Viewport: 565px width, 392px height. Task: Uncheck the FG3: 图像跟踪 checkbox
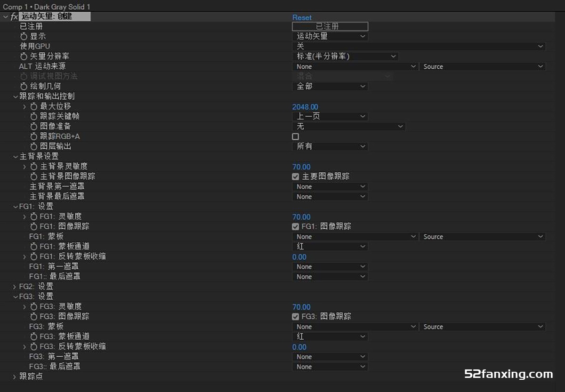point(296,317)
